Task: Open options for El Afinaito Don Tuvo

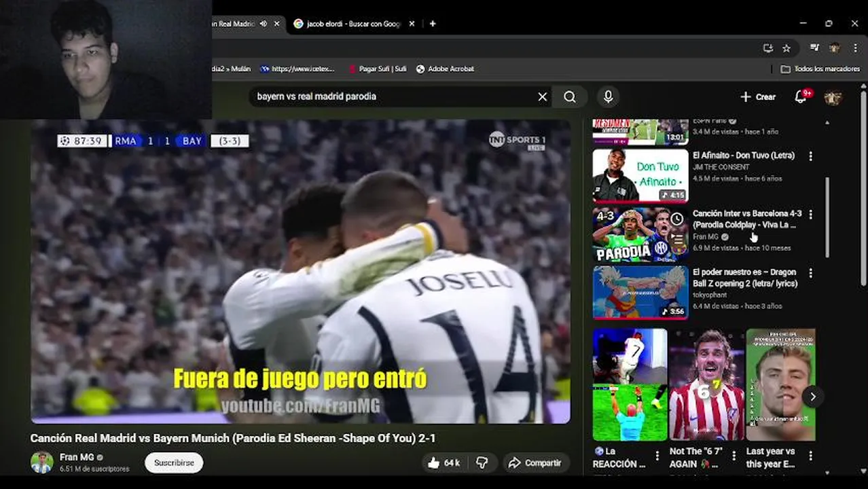Action: pyautogui.click(x=810, y=156)
